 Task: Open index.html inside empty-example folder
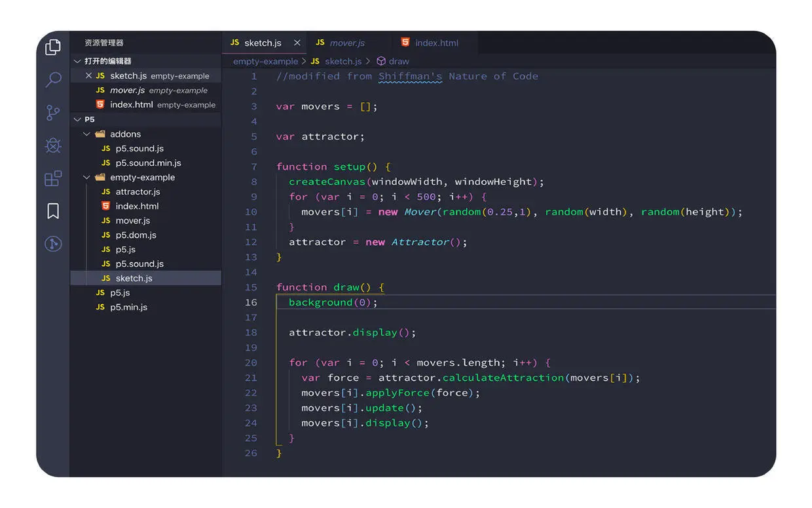145,206
